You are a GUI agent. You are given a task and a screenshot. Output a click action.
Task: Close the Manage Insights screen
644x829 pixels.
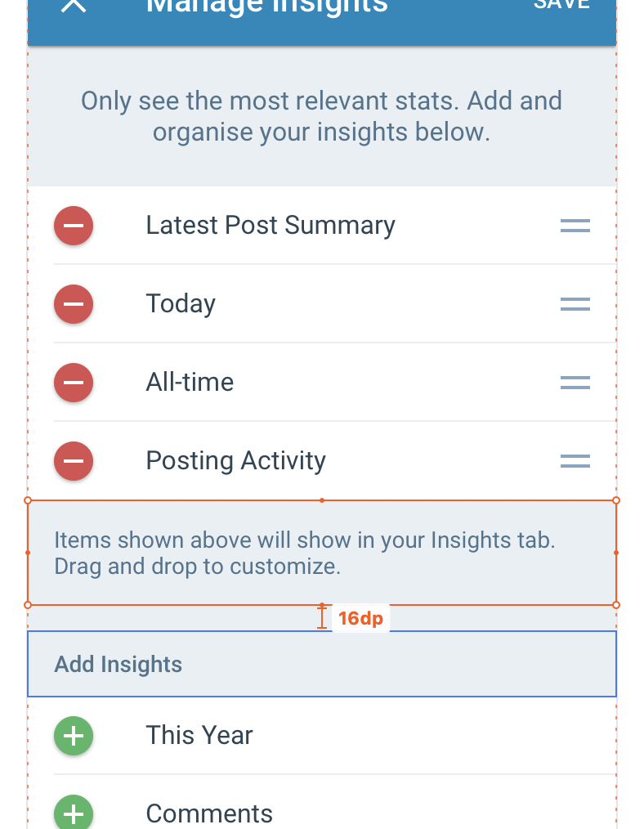click(x=74, y=5)
